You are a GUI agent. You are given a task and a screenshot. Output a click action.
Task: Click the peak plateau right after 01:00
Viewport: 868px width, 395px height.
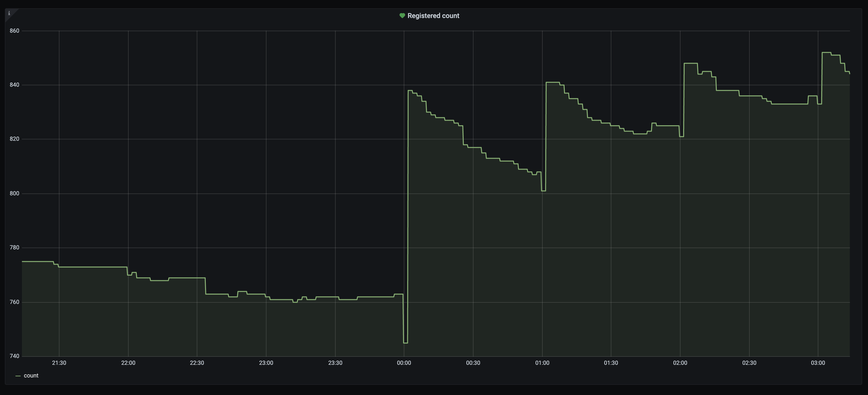point(553,82)
